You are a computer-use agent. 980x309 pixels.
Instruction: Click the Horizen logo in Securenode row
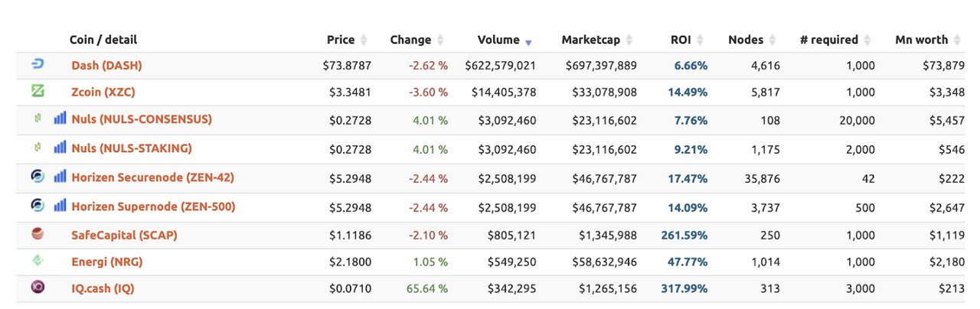(x=38, y=177)
